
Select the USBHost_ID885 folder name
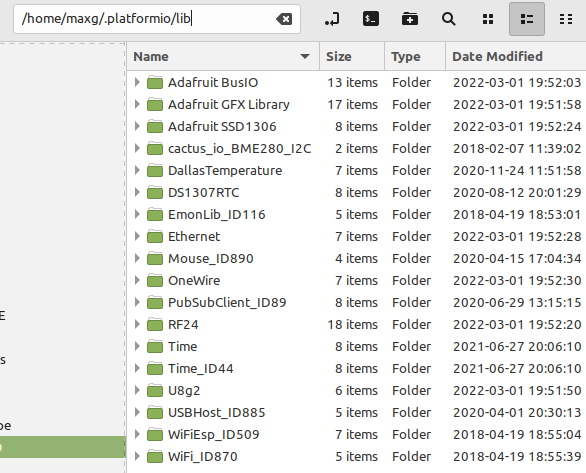click(217, 412)
